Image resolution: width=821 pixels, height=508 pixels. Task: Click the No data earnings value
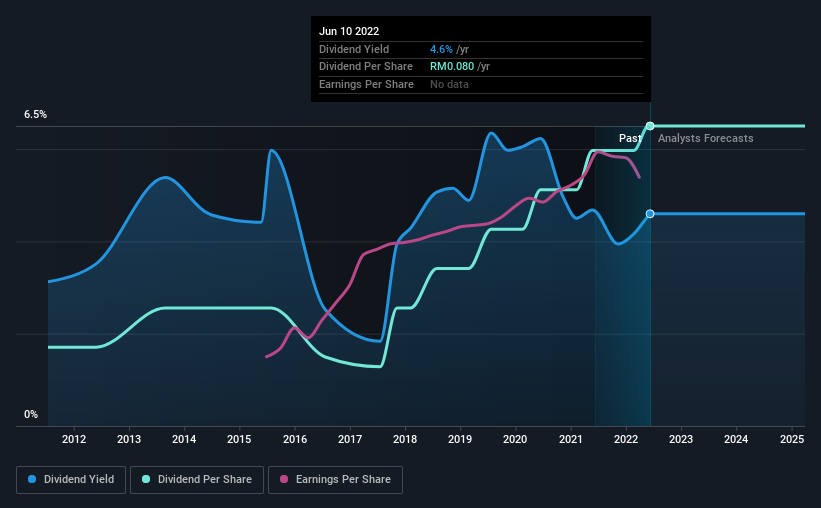tap(449, 84)
